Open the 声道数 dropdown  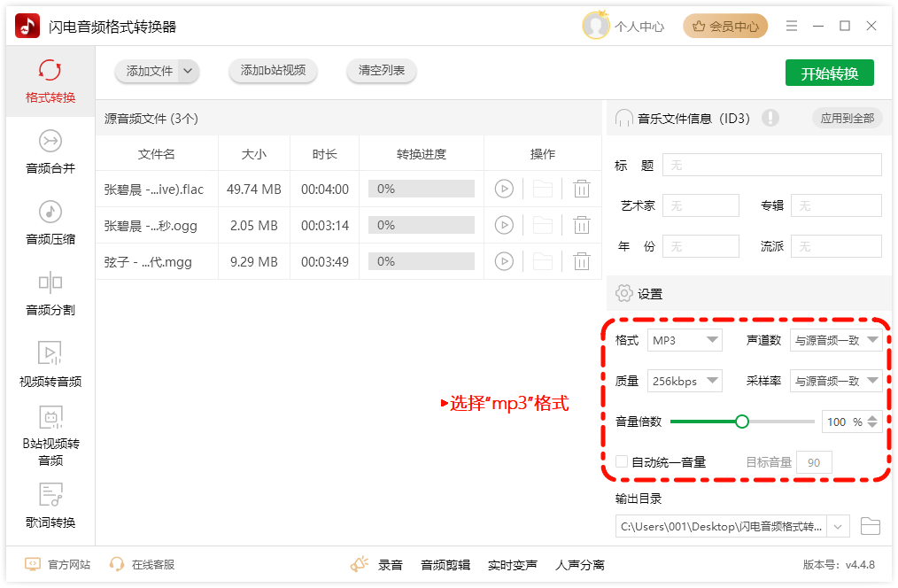(x=836, y=340)
